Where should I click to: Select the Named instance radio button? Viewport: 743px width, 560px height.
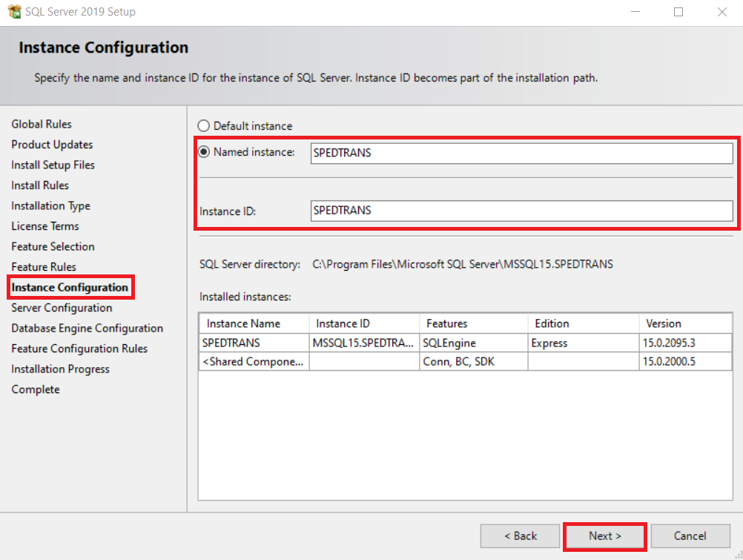(204, 152)
